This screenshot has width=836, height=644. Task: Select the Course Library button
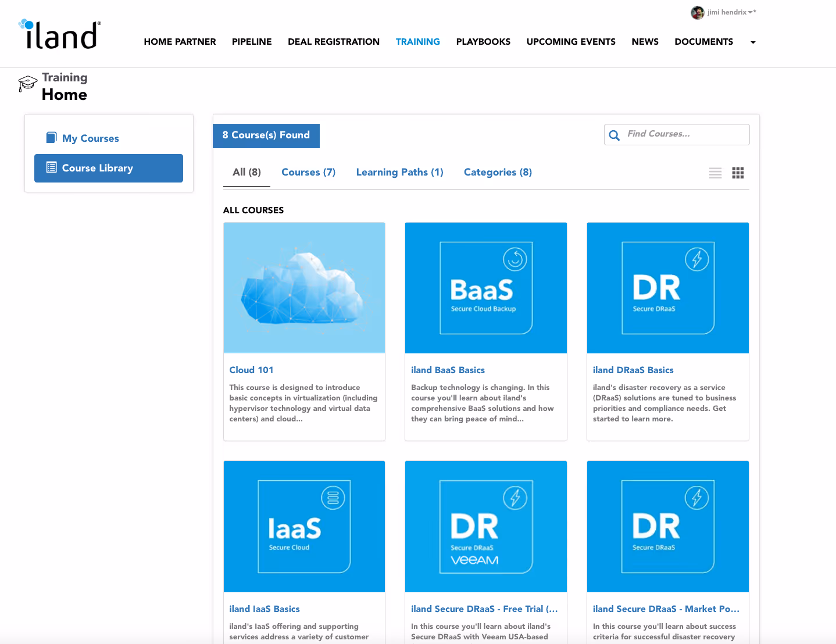(x=109, y=168)
